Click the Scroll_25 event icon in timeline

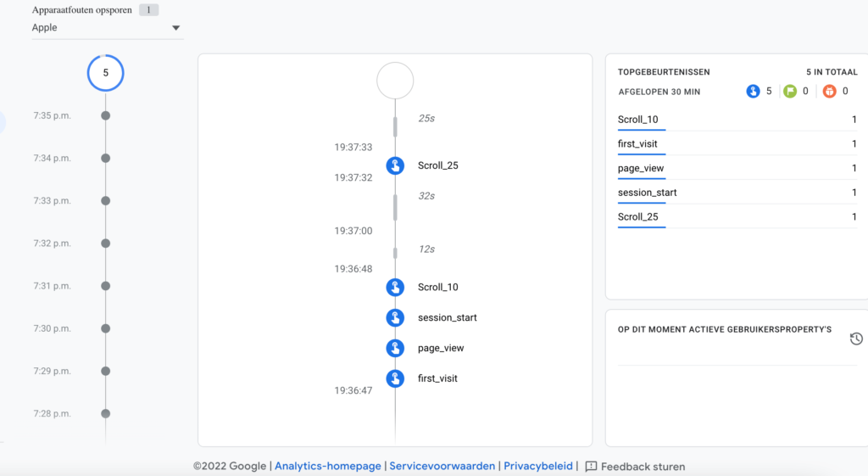[395, 165]
